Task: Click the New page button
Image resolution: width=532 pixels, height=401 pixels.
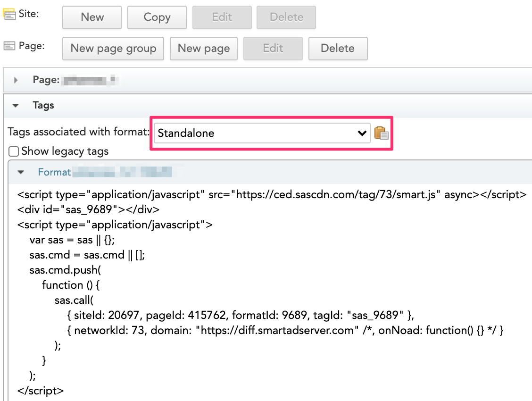Action: [204, 49]
